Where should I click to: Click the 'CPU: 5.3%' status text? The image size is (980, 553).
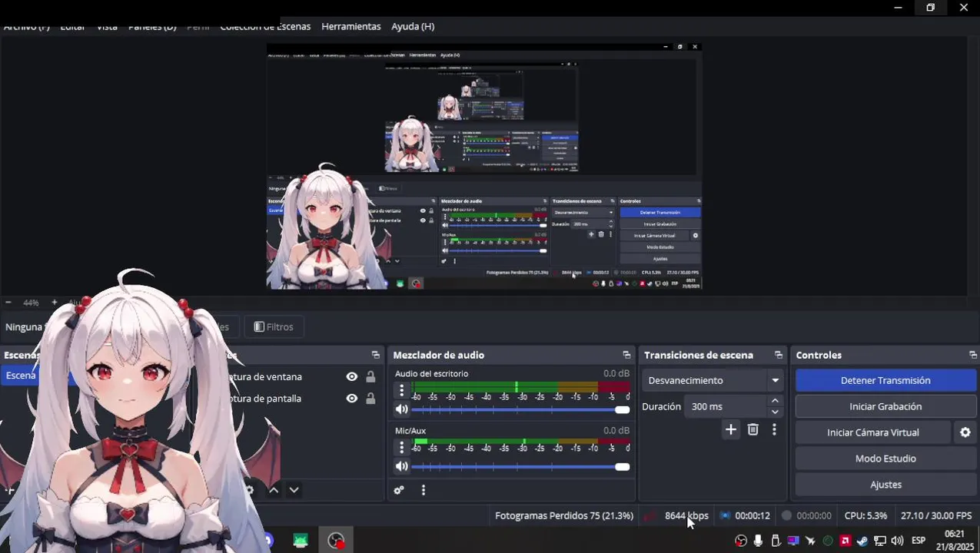(x=865, y=516)
